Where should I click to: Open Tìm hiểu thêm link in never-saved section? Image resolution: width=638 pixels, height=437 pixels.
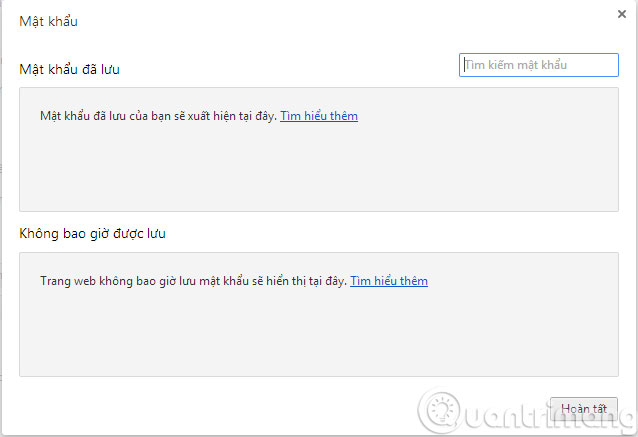(x=388, y=281)
